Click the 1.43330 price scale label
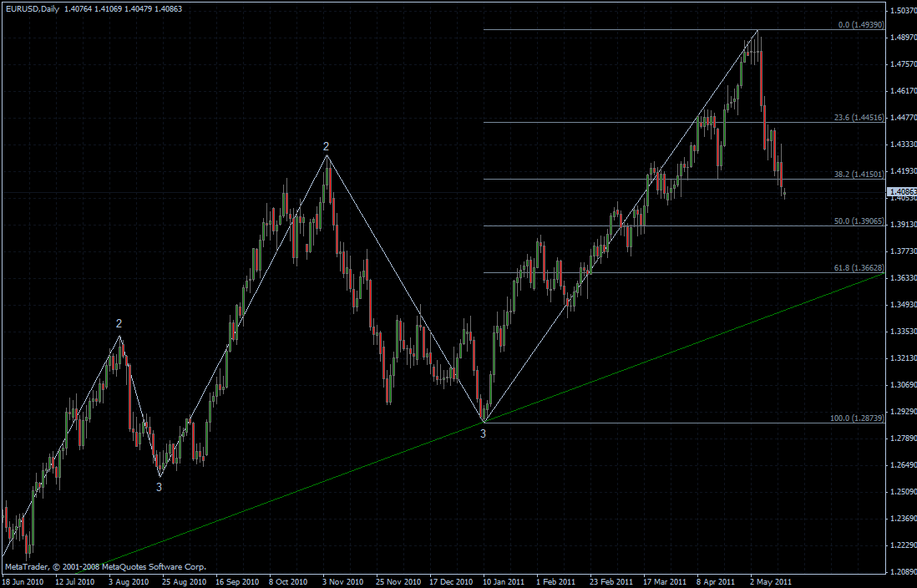 coord(904,144)
